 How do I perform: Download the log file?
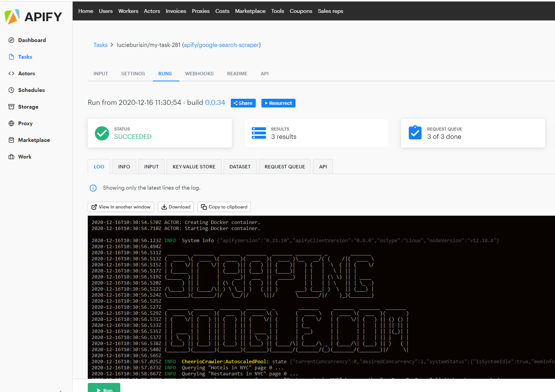click(x=176, y=207)
